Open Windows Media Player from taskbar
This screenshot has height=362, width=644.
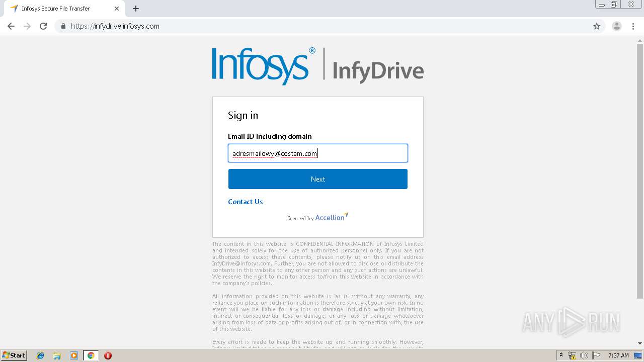[x=74, y=355]
